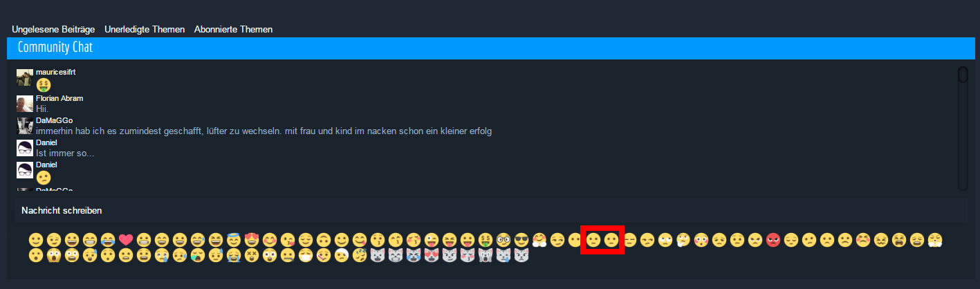Image resolution: width=980 pixels, height=289 pixels.
Task: Pick the face with tears of joy emoji
Action: 108,240
